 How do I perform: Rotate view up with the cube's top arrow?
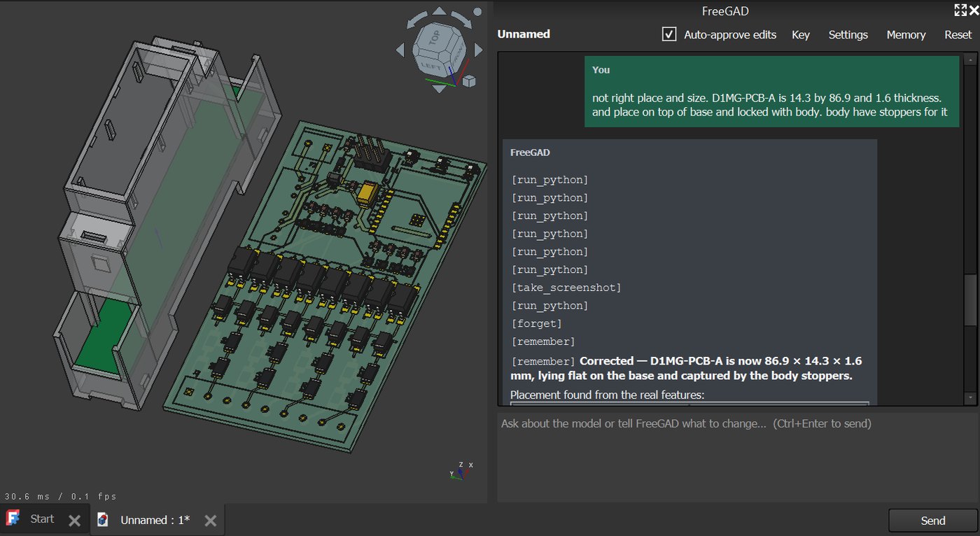439,11
